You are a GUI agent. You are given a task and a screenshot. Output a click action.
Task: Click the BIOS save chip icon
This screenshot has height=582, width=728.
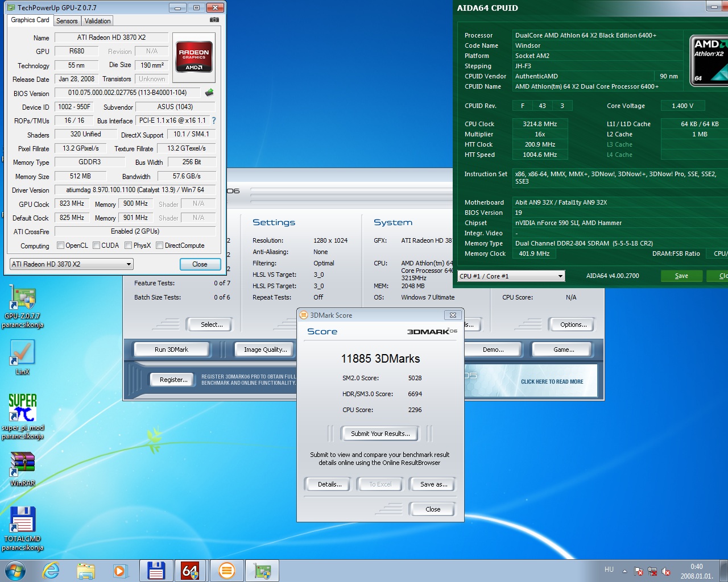point(209,93)
